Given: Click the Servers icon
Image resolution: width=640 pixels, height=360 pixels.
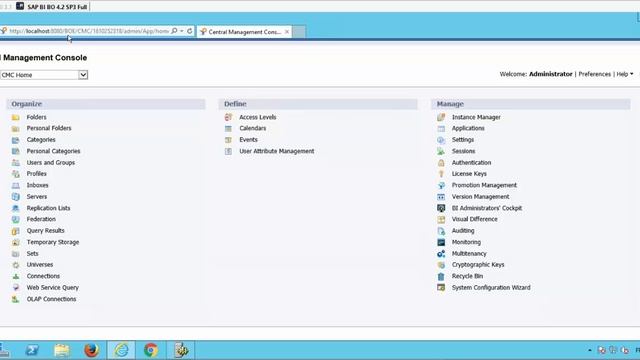Looking at the screenshot, I should point(16,197).
